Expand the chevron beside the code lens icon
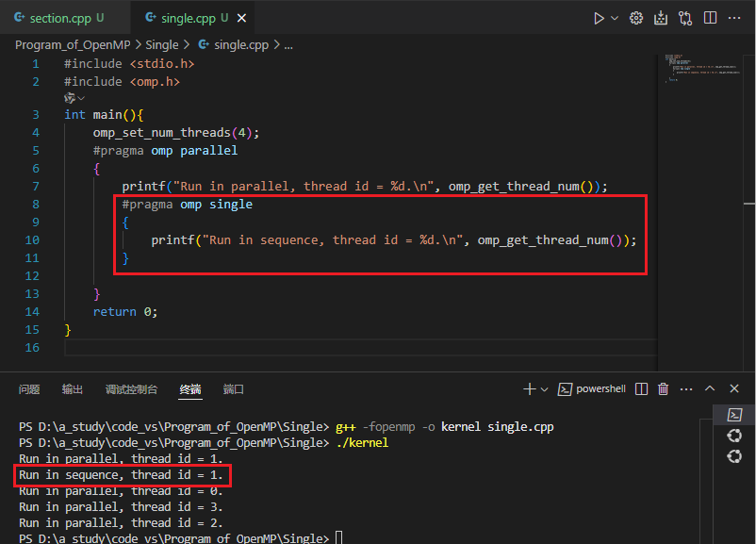The width and height of the screenshot is (756, 544). pos(81,98)
